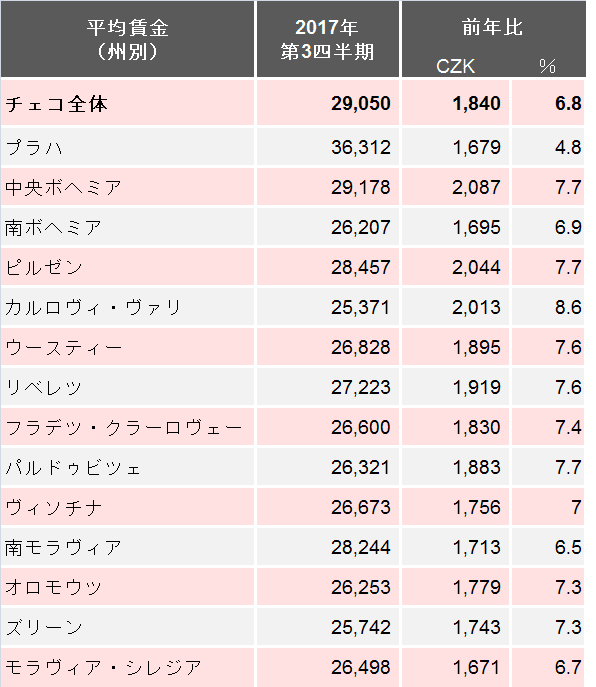Select the ヴィソチナ row name

(53, 507)
